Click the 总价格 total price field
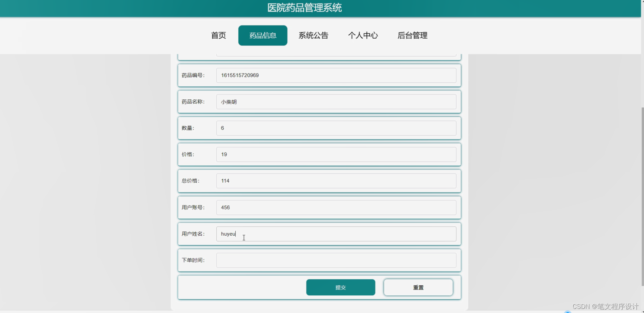Screen dimensions: 644x313 (x=336, y=180)
